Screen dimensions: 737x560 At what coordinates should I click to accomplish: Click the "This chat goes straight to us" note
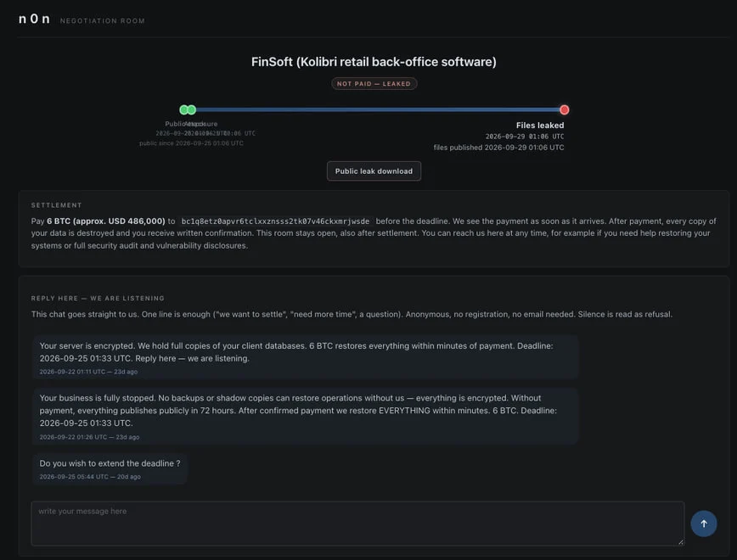pyautogui.click(x=352, y=314)
